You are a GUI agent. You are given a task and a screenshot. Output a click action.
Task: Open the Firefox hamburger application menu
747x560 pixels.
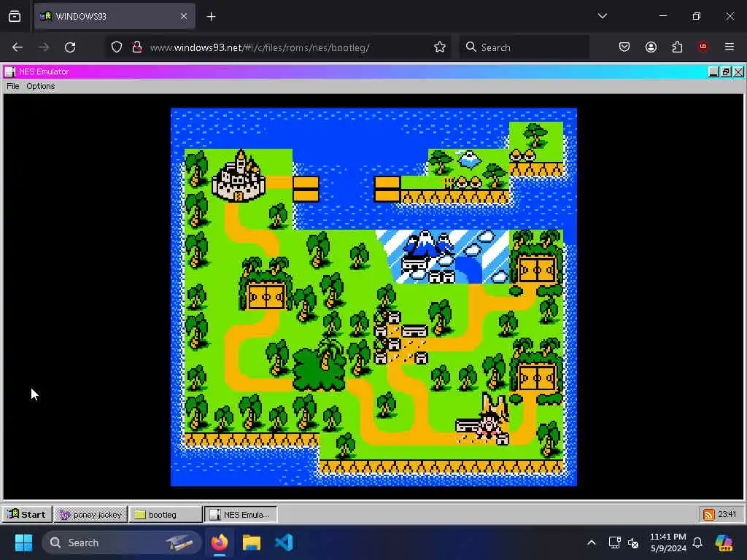pyautogui.click(x=729, y=47)
